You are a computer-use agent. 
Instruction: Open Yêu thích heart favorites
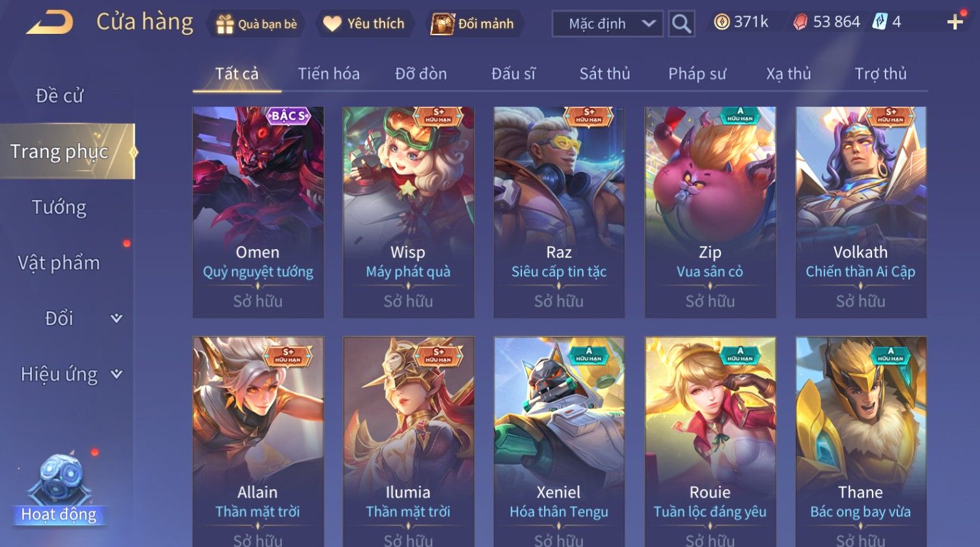pyautogui.click(x=333, y=24)
